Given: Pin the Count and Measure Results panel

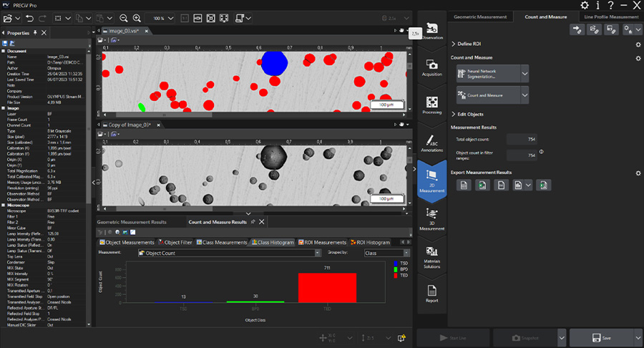Looking at the screenshot, I should (253, 222).
